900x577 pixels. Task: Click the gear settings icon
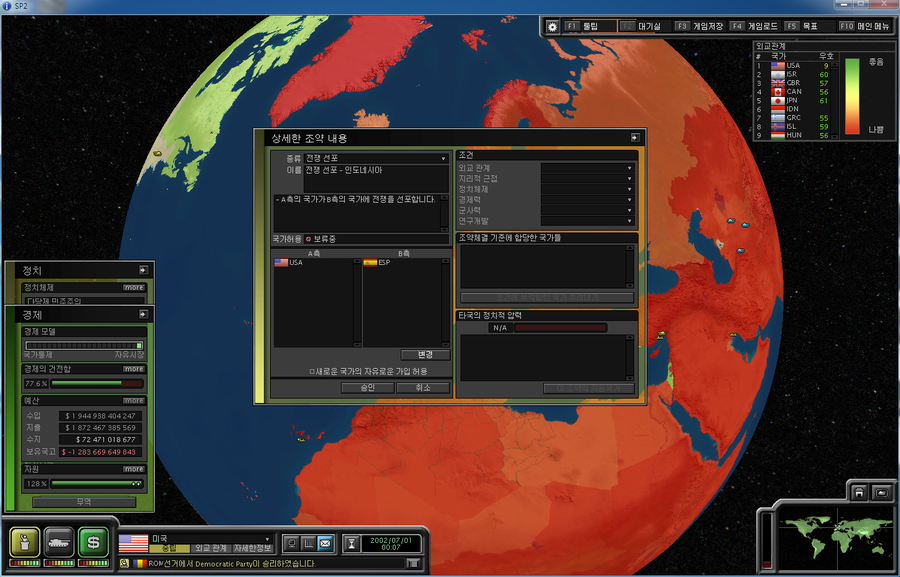click(x=553, y=26)
